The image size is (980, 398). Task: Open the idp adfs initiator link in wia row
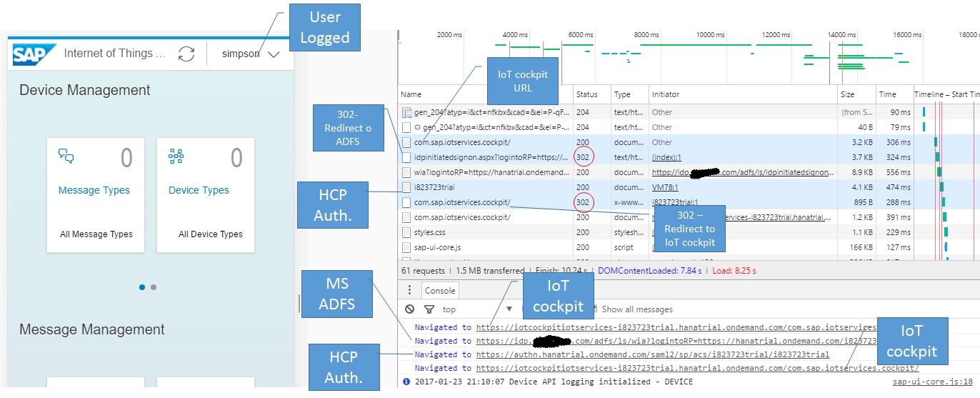[x=743, y=172]
